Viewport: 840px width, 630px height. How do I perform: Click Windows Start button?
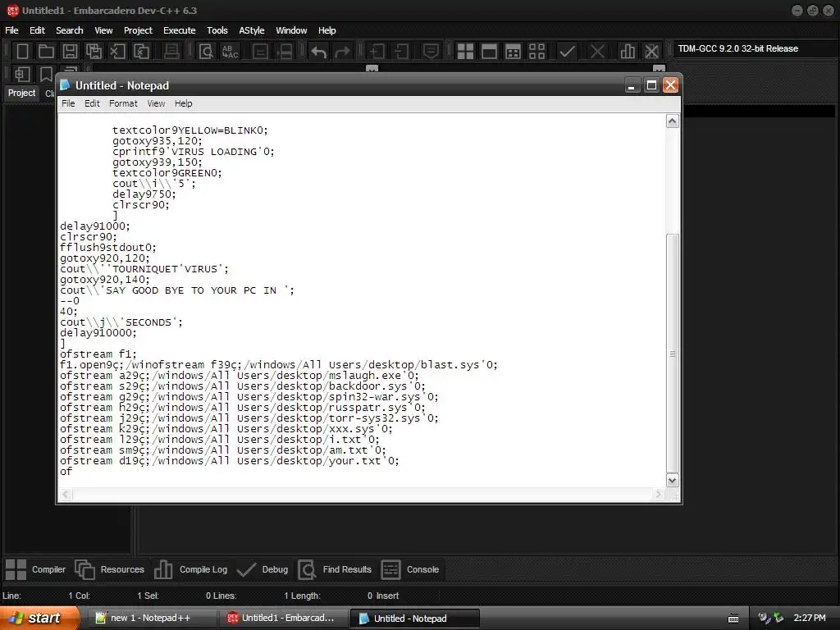click(x=39, y=618)
